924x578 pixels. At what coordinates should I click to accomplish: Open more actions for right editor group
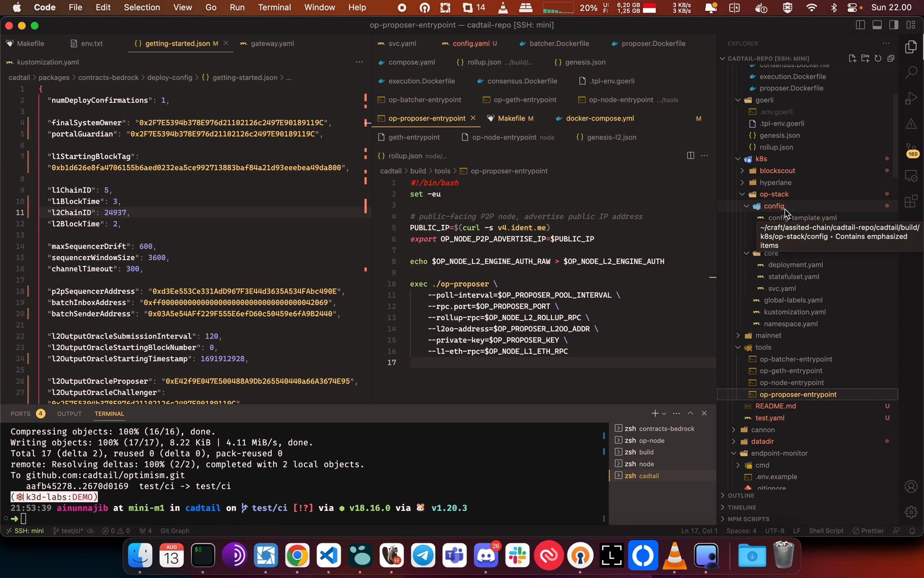[704, 156]
